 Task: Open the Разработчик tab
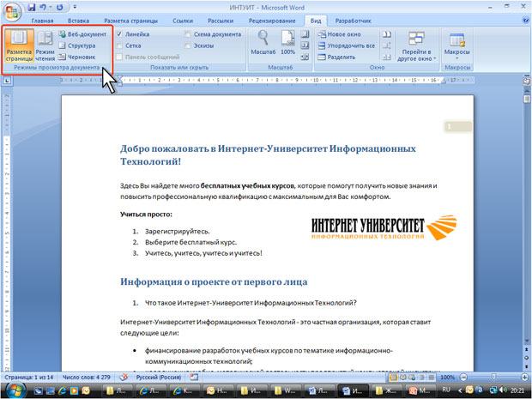(354, 21)
